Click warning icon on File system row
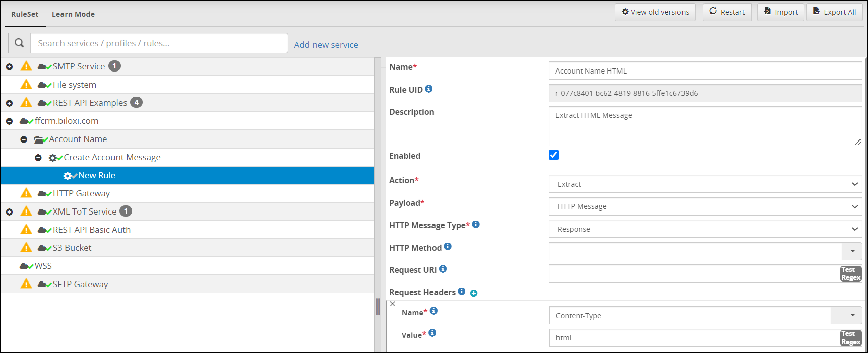868x353 pixels. click(x=26, y=84)
